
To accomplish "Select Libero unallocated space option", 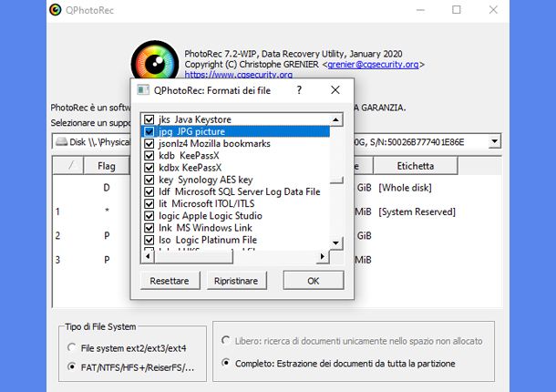I will 352,341.
